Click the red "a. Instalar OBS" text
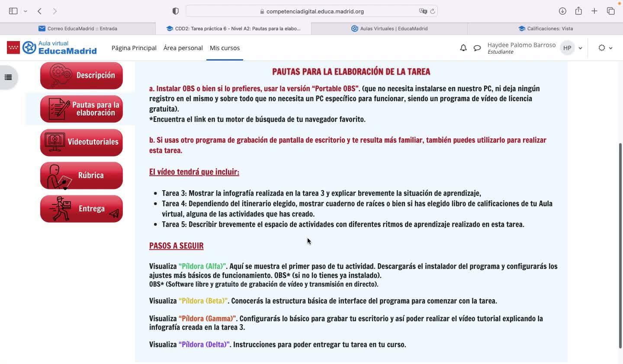The width and height of the screenshot is (623, 364). pos(254,89)
